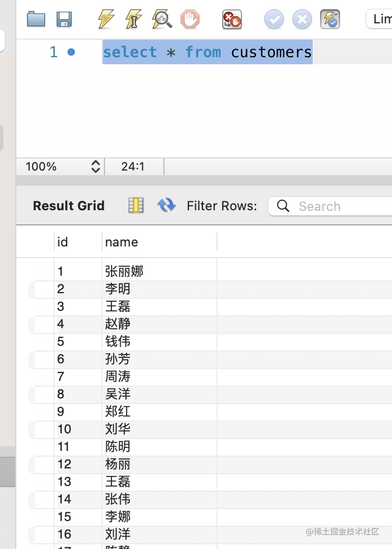
Task: Toggle auto-commit mode in the toolbar
Action: 330,19
